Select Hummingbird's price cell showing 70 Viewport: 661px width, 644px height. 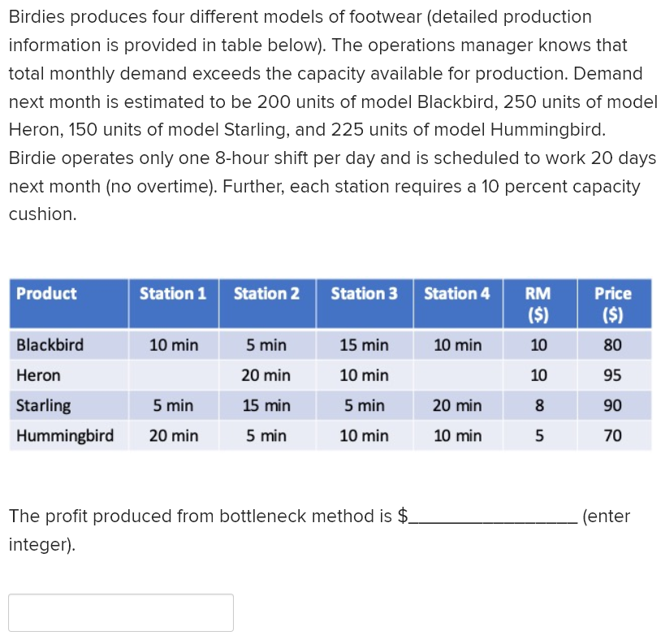point(613,436)
